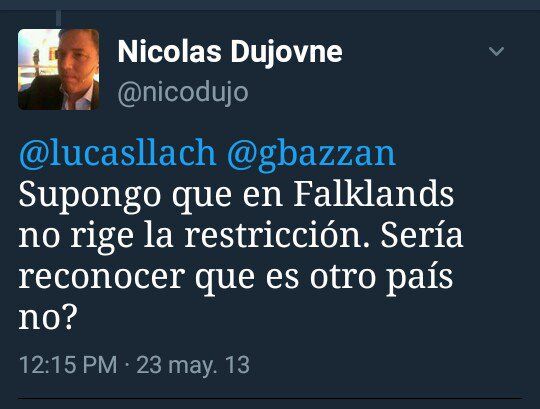540x409 pixels.
Task: Click the @nicodujo handle
Action: coord(183,93)
